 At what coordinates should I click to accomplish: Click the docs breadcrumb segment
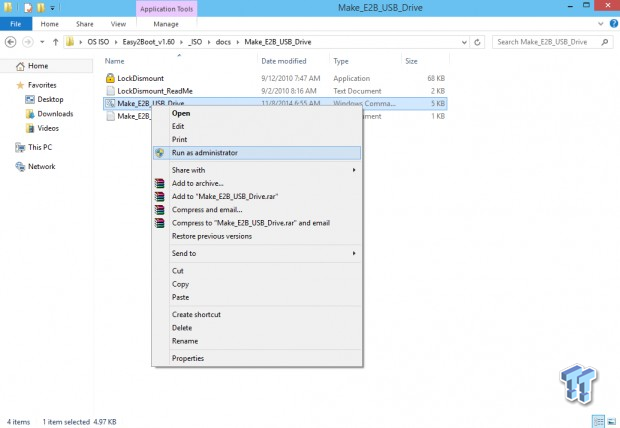tap(223, 42)
